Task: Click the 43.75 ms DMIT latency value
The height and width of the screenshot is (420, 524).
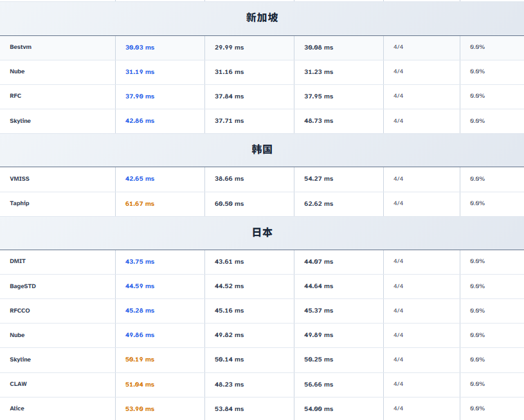Action: (x=140, y=262)
